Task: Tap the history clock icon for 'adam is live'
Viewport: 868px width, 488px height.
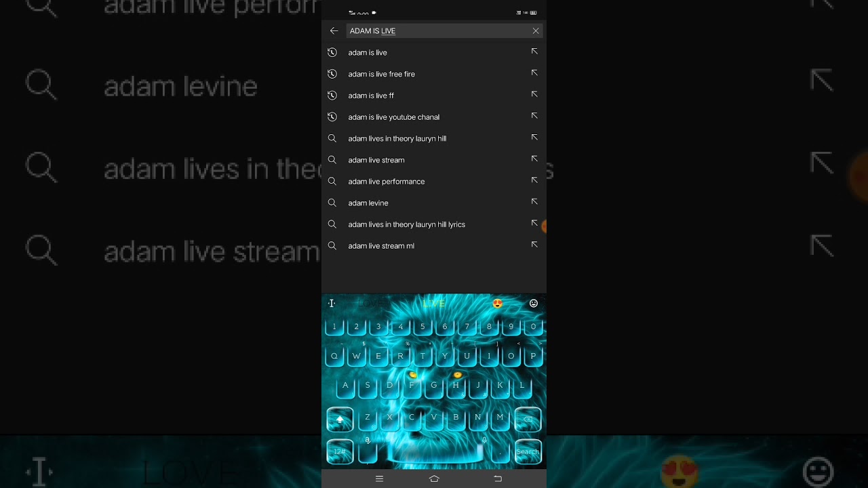Action: tap(332, 52)
